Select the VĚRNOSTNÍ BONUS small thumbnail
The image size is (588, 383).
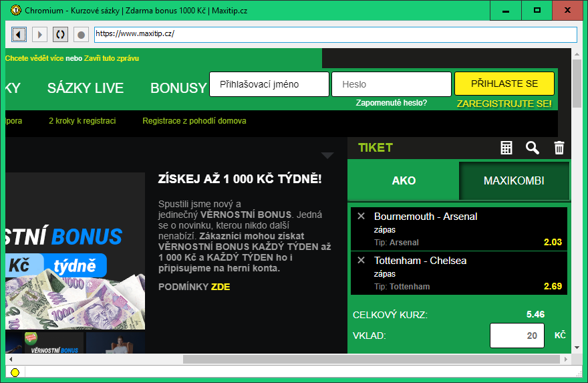pos(54,342)
